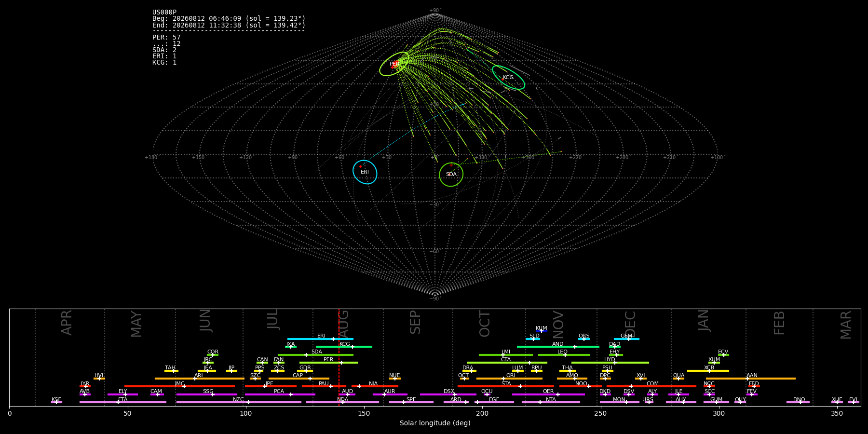Click the US000P station label text

[164, 13]
